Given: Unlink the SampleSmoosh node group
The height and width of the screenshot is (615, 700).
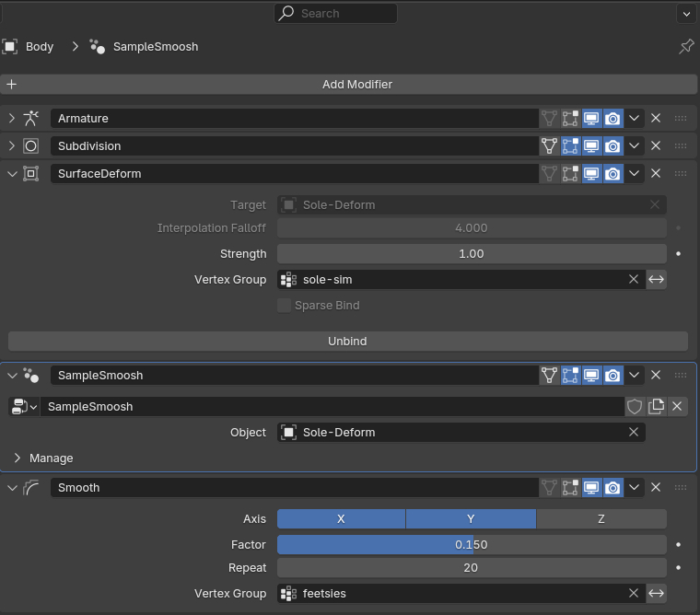Looking at the screenshot, I should pos(677,406).
